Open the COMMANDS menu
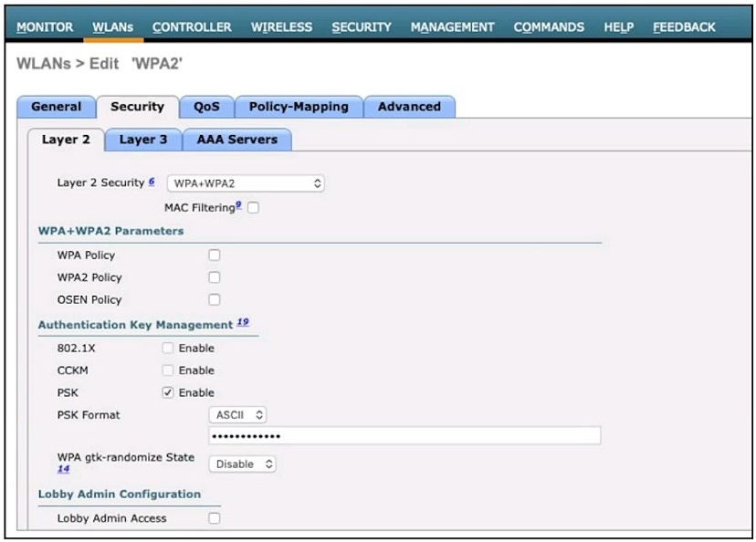The image size is (756, 542). point(549,27)
